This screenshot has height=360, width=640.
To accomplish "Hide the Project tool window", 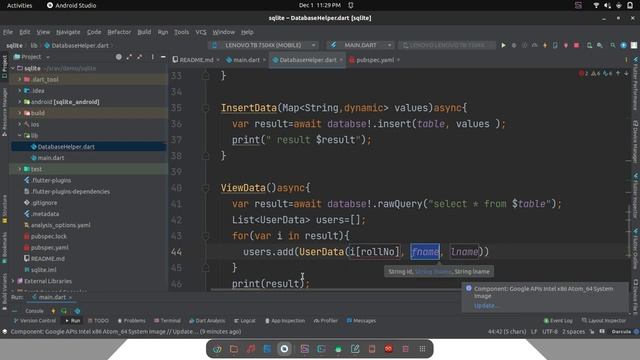I will click(163, 57).
